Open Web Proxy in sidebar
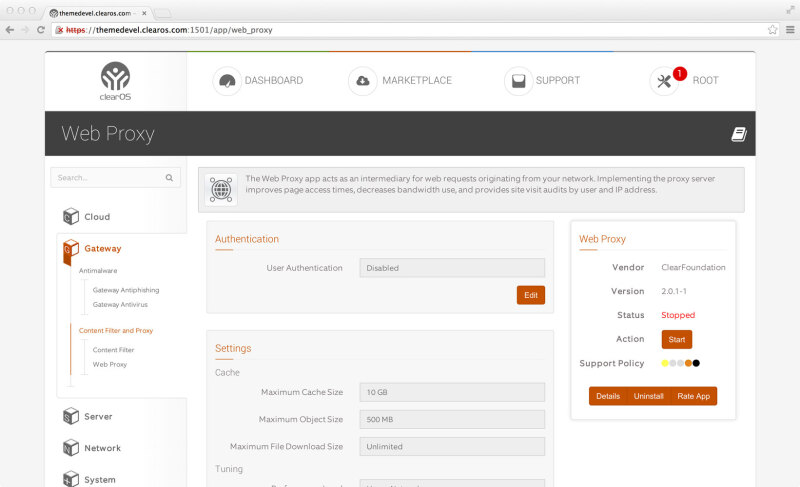Screen dimensions: 800x487 (110, 364)
